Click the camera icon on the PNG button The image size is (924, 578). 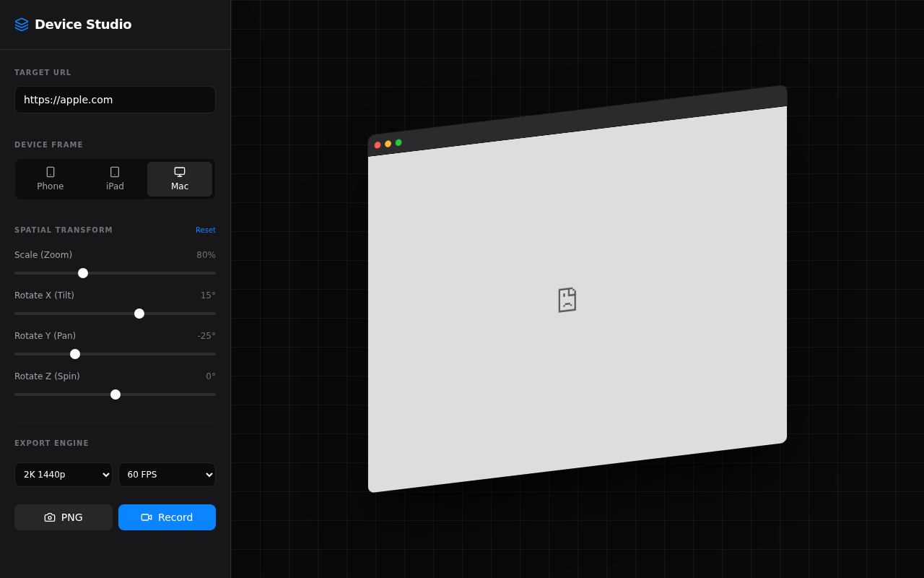tap(49, 517)
